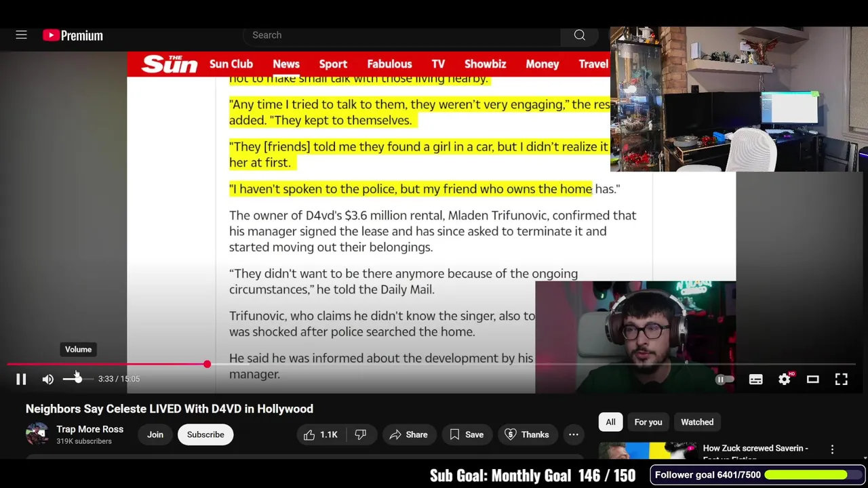
Task: Dislike the video with thumbs down
Action: point(361,434)
